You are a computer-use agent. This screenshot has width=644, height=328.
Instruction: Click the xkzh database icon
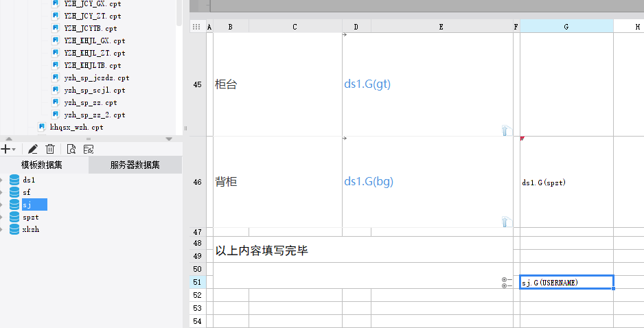(x=14, y=229)
